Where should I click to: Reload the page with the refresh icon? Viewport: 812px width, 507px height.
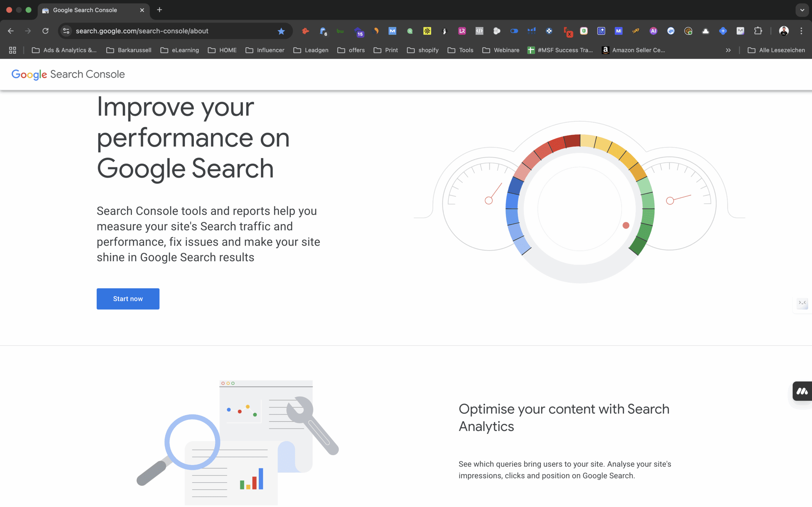pyautogui.click(x=45, y=31)
